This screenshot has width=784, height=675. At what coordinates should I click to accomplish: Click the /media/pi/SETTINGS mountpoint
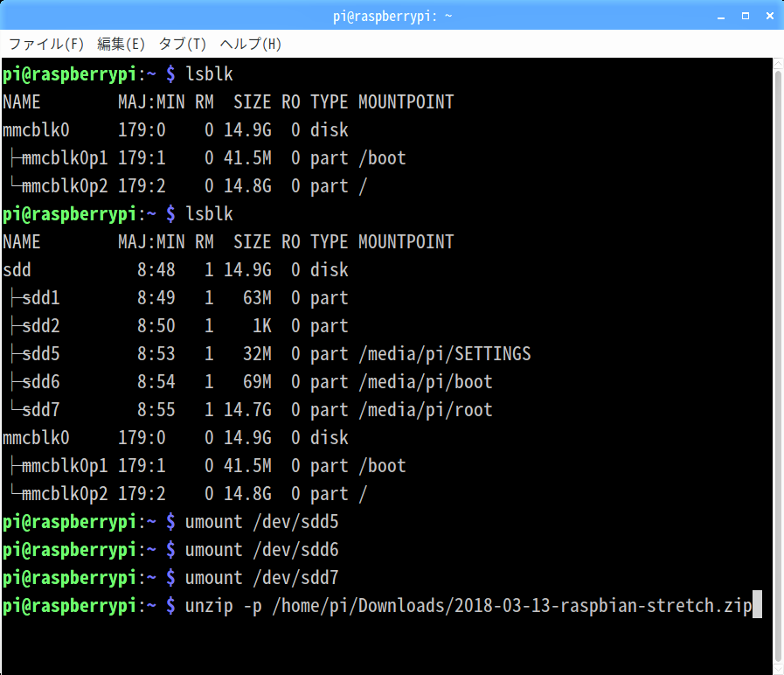445,354
